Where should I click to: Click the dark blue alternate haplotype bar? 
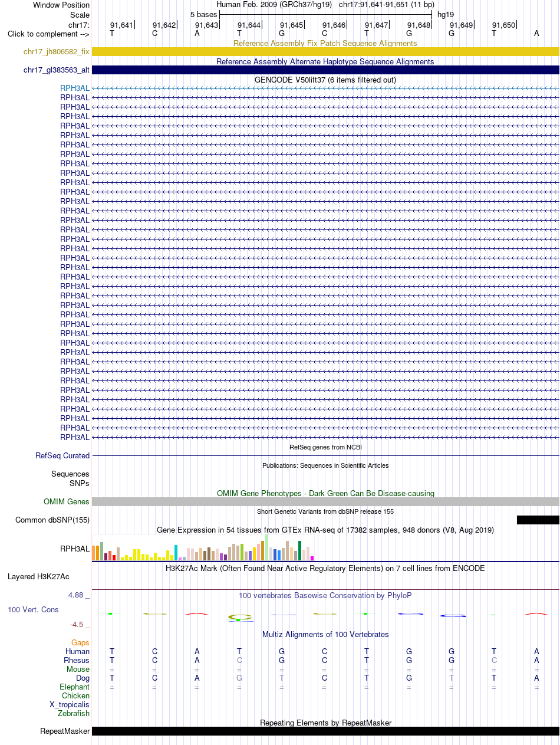click(x=325, y=70)
